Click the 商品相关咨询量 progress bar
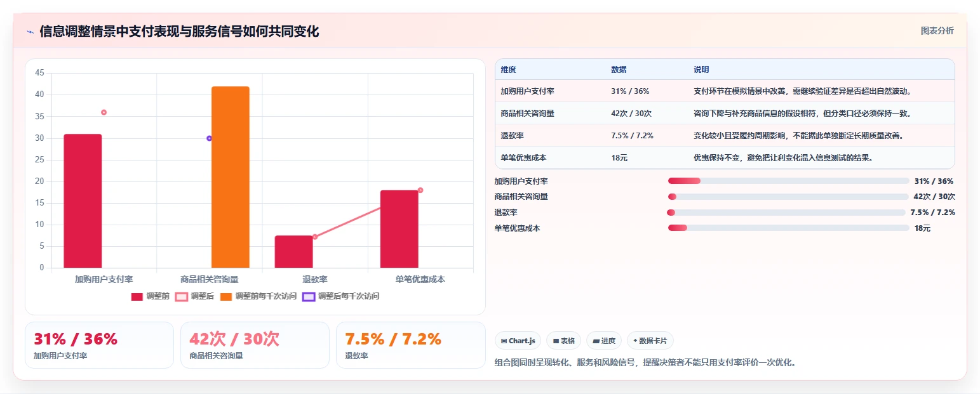The image size is (980, 394). pos(788,197)
